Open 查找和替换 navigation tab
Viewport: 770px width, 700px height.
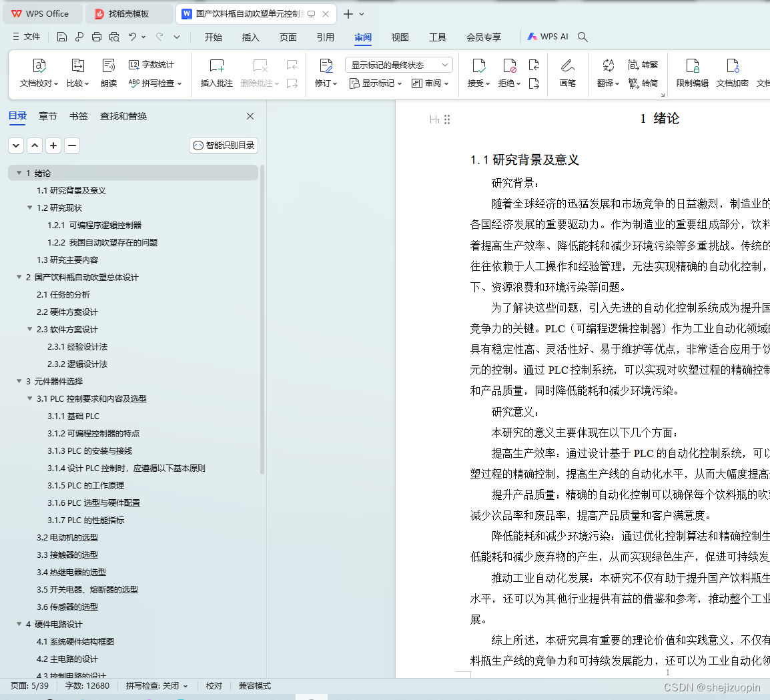coord(123,116)
